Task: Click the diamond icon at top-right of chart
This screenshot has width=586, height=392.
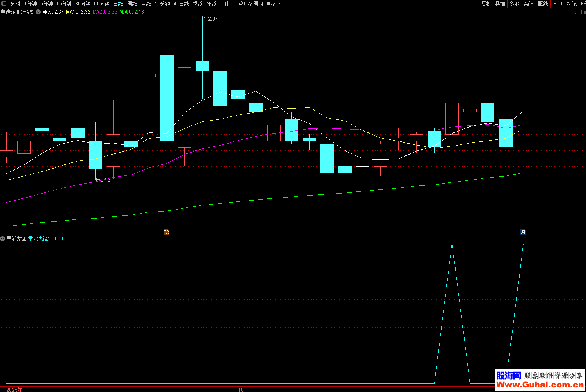Action: click(x=576, y=12)
